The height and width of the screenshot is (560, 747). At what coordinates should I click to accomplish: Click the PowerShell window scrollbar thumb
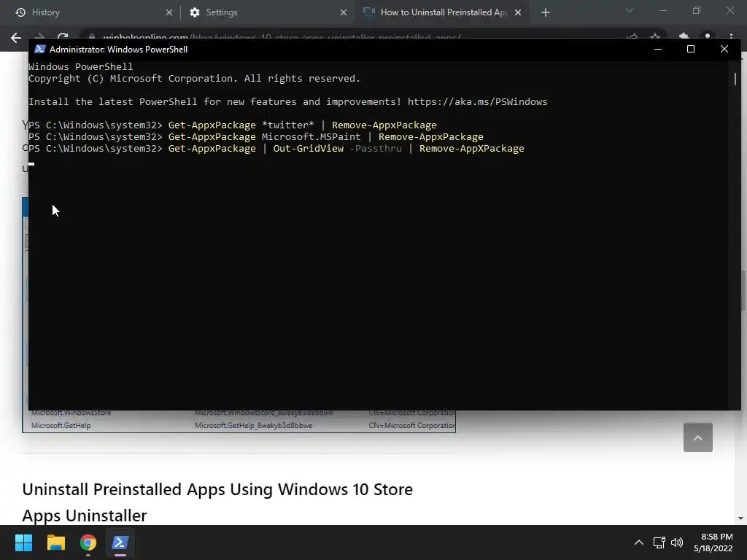(735, 79)
